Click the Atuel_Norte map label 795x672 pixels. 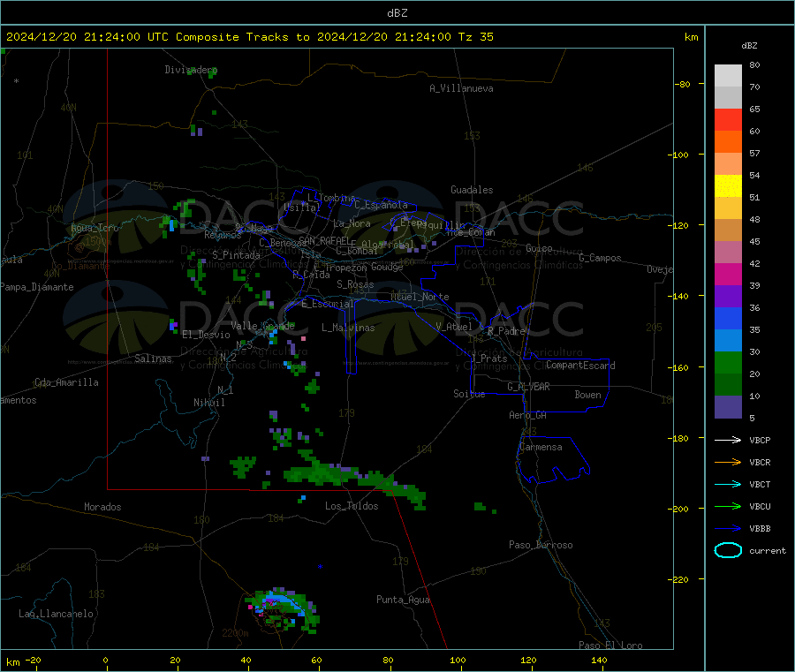pos(420,297)
